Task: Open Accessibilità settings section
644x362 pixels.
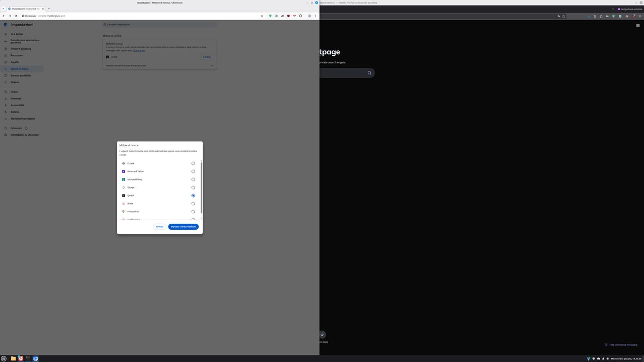Action: pyautogui.click(x=17, y=105)
